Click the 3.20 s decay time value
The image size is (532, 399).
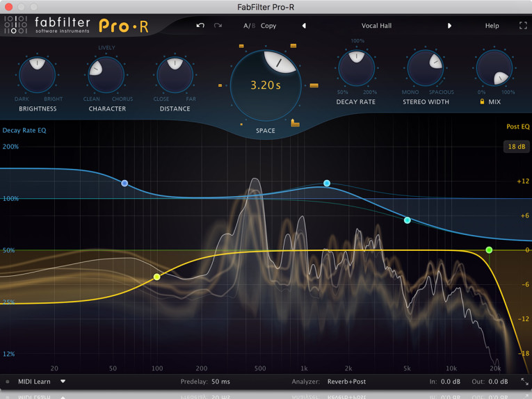tap(266, 85)
